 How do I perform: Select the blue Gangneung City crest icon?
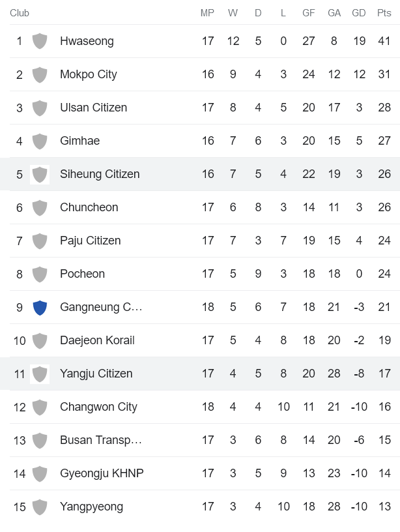40,306
